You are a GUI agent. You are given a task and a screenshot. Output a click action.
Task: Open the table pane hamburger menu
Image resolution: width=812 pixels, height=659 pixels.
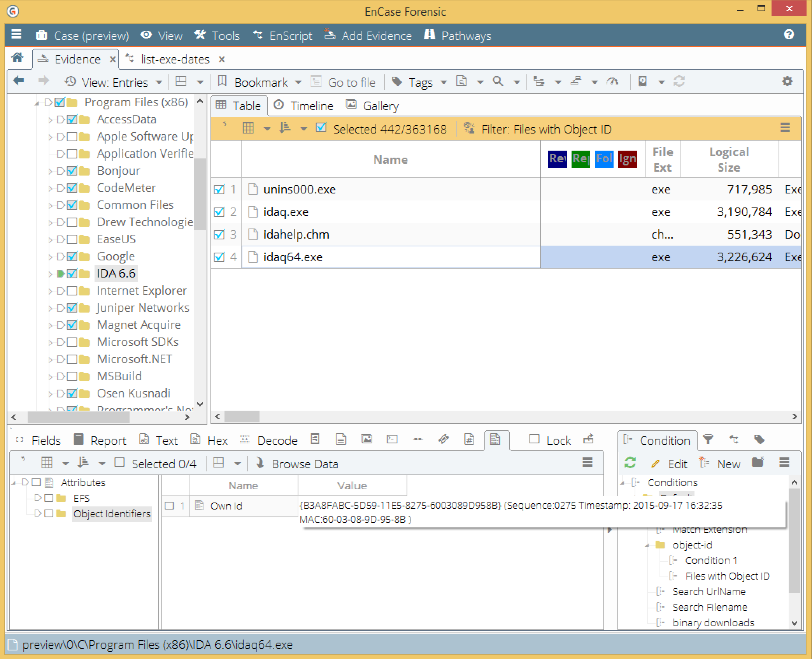click(x=785, y=128)
